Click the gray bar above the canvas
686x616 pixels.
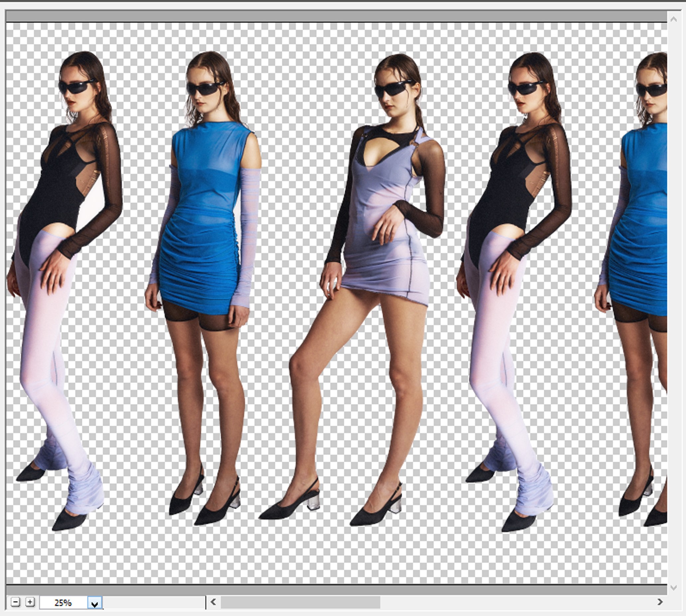point(335,16)
